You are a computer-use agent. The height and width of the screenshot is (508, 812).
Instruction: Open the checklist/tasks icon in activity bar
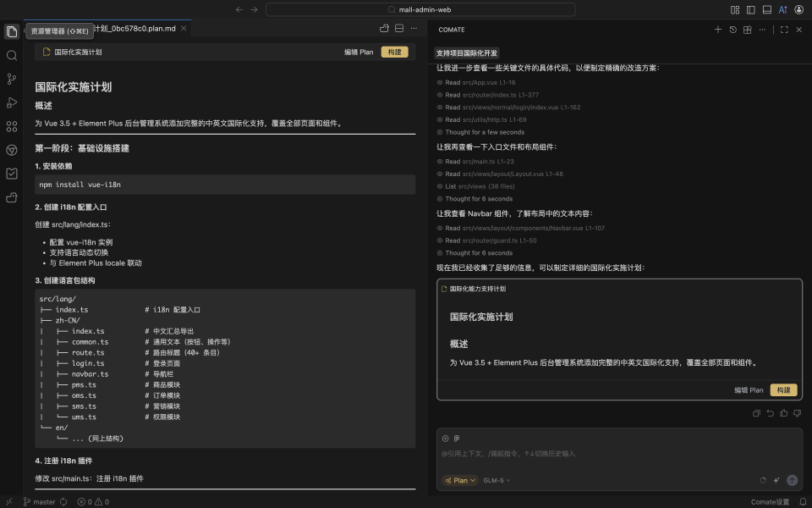click(x=12, y=174)
